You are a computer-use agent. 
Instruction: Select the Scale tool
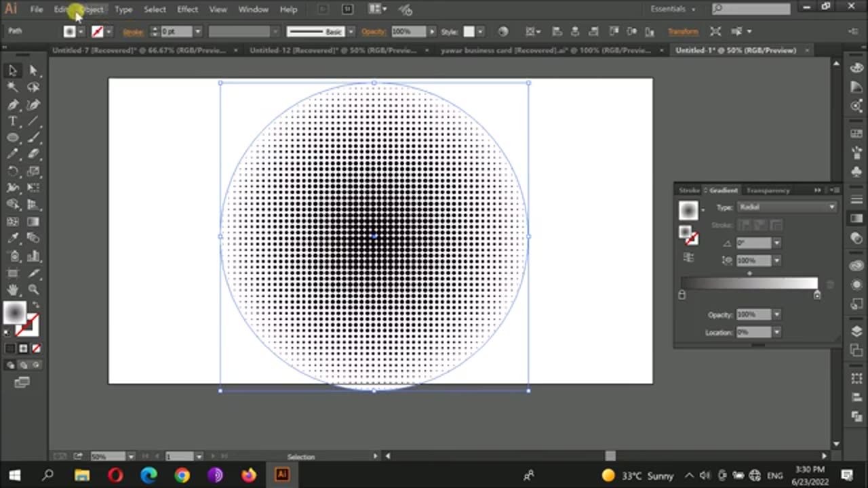pyautogui.click(x=33, y=171)
